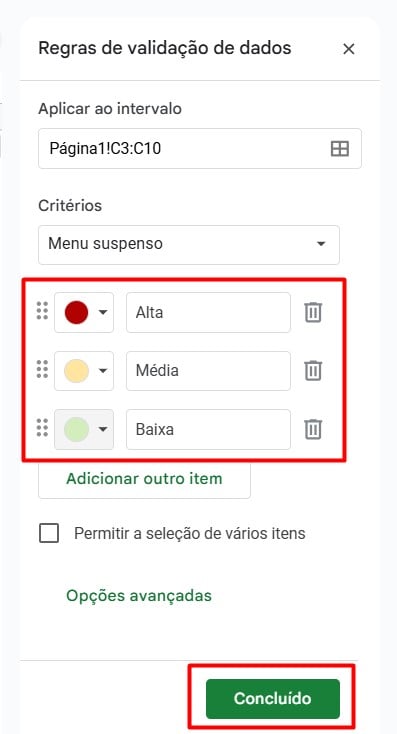Screen dimensions: 397x734
Task: Click the drag handle beside Média
Action: click(x=42, y=369)
